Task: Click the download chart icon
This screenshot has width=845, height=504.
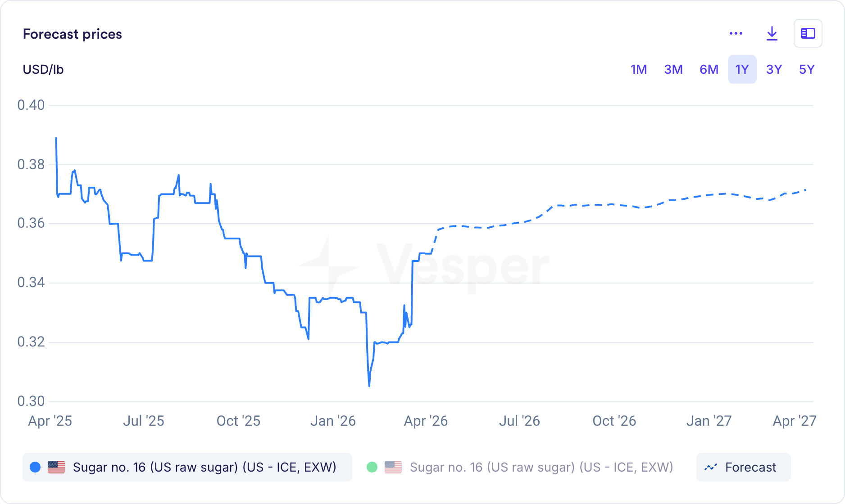Action: [772, 33]
